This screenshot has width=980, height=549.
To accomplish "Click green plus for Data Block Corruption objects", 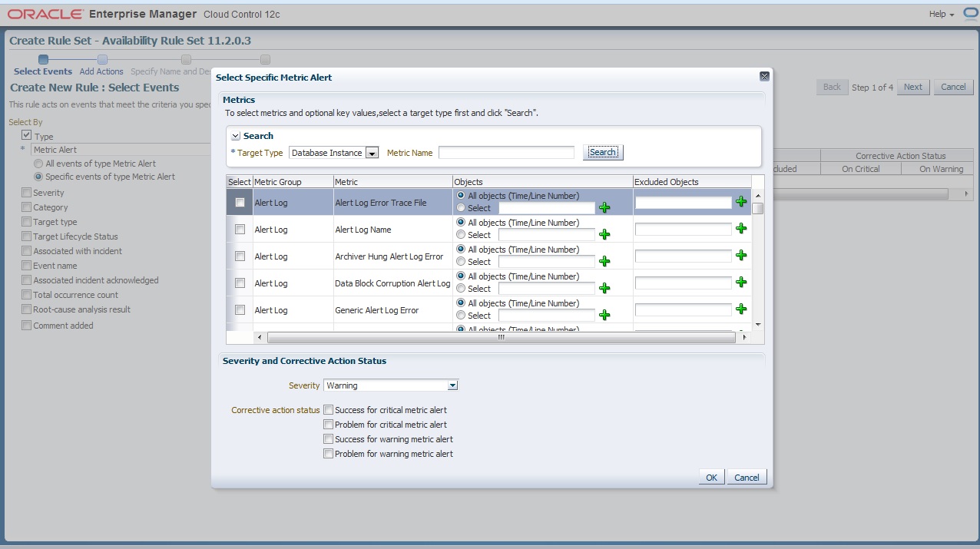I will click(x=604, y=288).
